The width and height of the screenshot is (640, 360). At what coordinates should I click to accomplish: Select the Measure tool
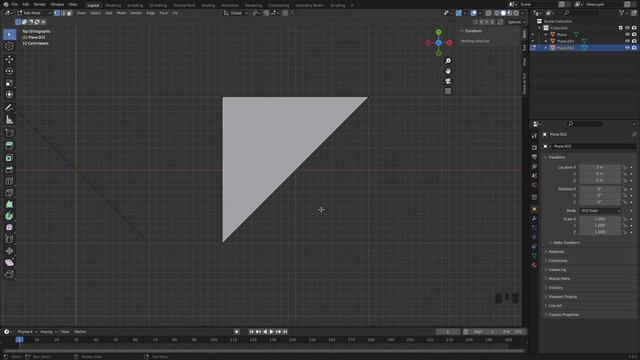(9, 120)
